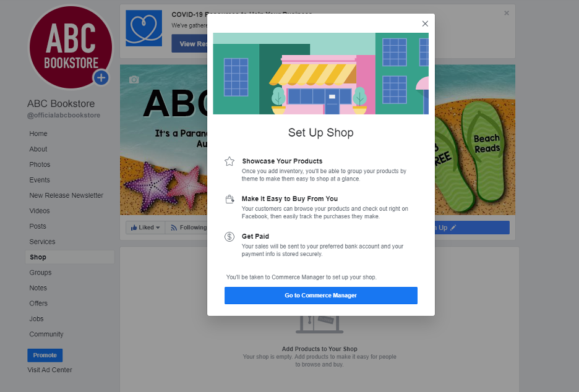
Task: Open New Release Newsletter tab
Action: 66,195
